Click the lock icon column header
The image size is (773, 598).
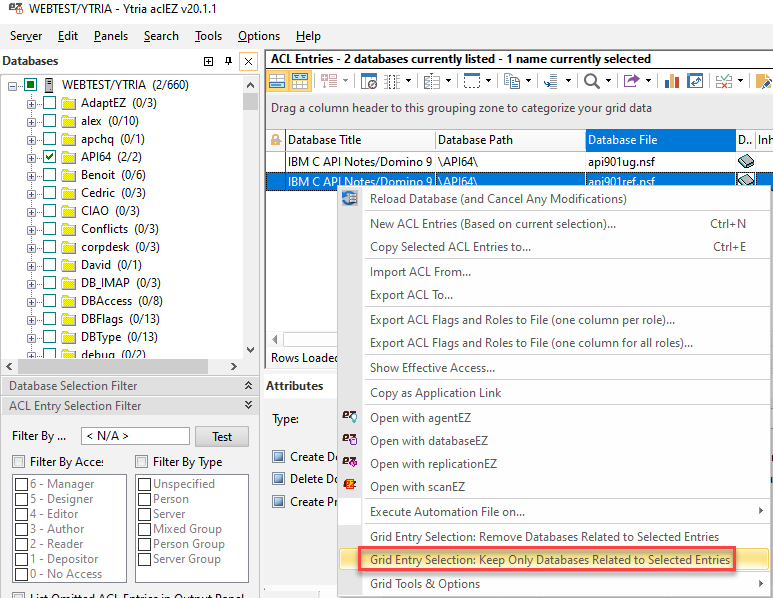pyautogui.click(x=276, y=140)
